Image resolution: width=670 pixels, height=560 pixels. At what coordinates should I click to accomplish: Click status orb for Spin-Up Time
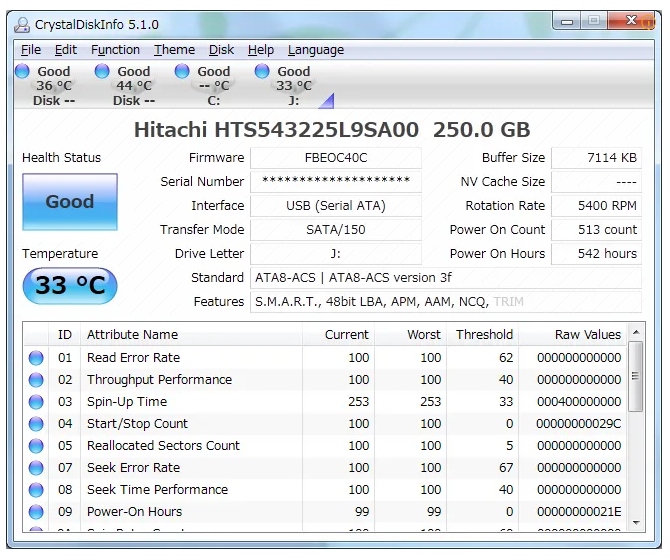(x=36, y=402)
